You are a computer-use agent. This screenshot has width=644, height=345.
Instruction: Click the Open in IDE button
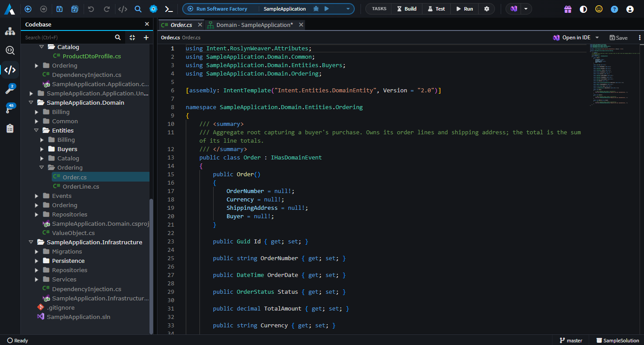pos(571,38)
